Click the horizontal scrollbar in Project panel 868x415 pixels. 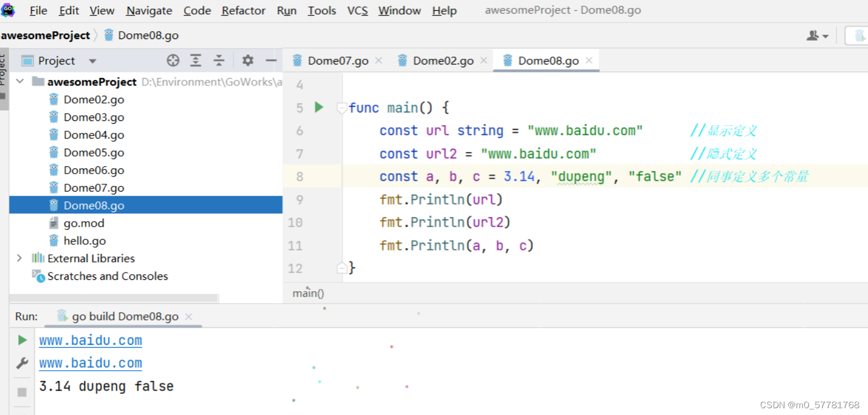pyautogui.click(x=114, y=298)
